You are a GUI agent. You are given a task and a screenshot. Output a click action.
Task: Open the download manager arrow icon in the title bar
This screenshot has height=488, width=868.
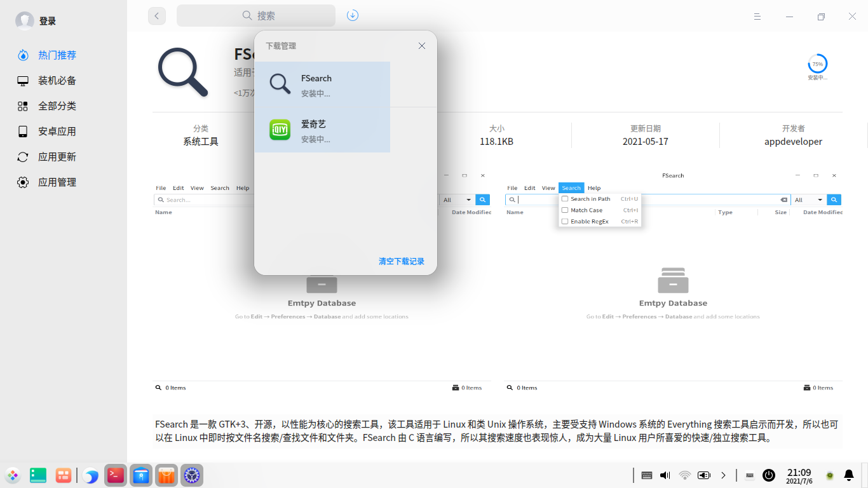353,15
